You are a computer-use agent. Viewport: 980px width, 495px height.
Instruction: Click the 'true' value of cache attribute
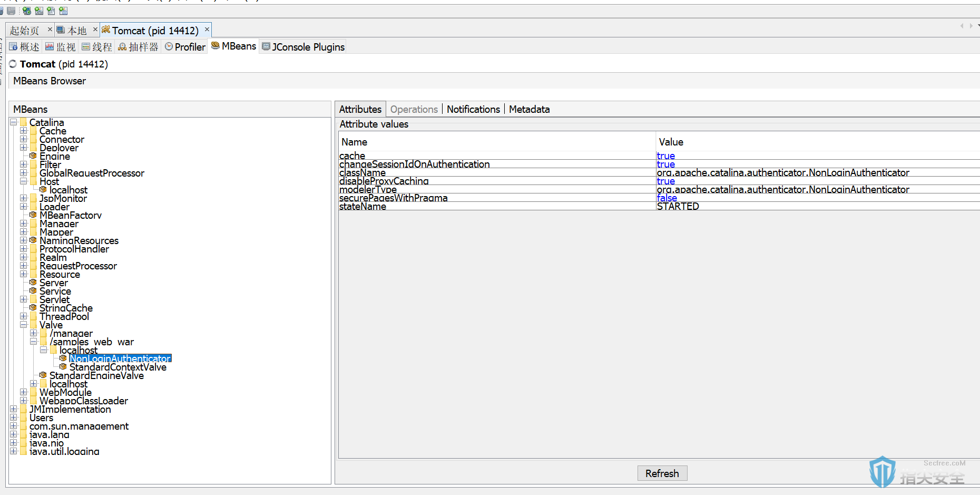(665, 156)
